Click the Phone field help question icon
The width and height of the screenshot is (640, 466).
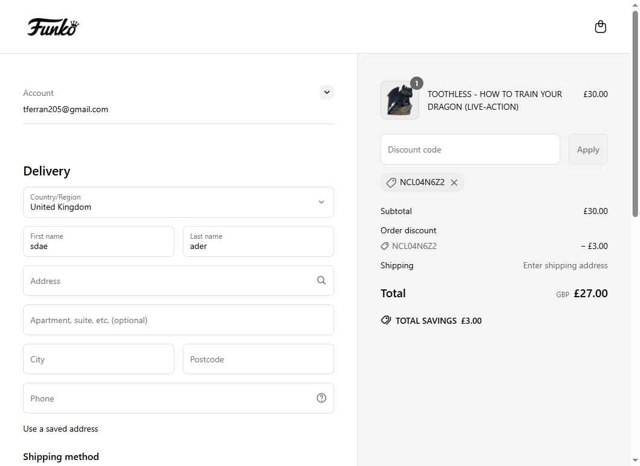[321, 398]
